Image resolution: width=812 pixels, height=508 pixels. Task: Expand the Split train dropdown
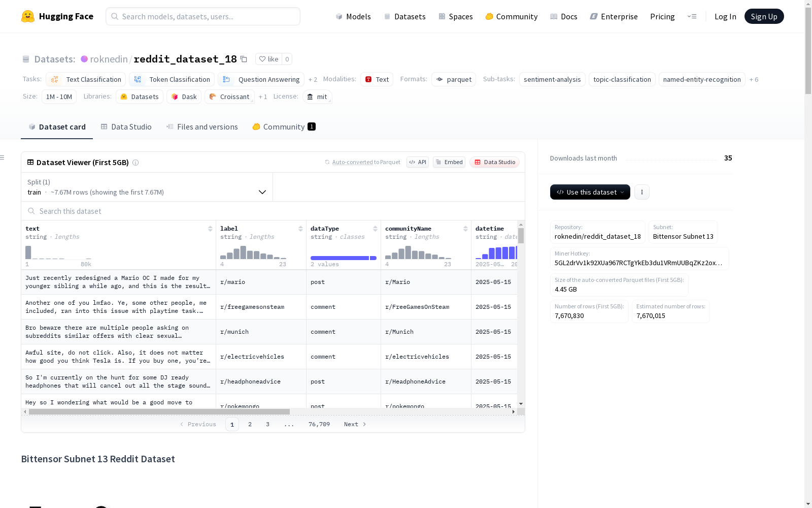pos(147,187)
